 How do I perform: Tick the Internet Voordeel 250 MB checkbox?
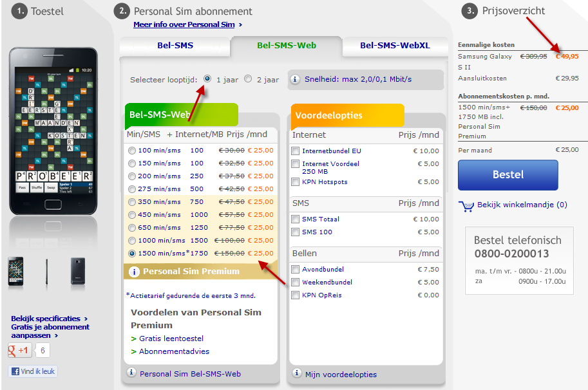(x=296, y=163)
